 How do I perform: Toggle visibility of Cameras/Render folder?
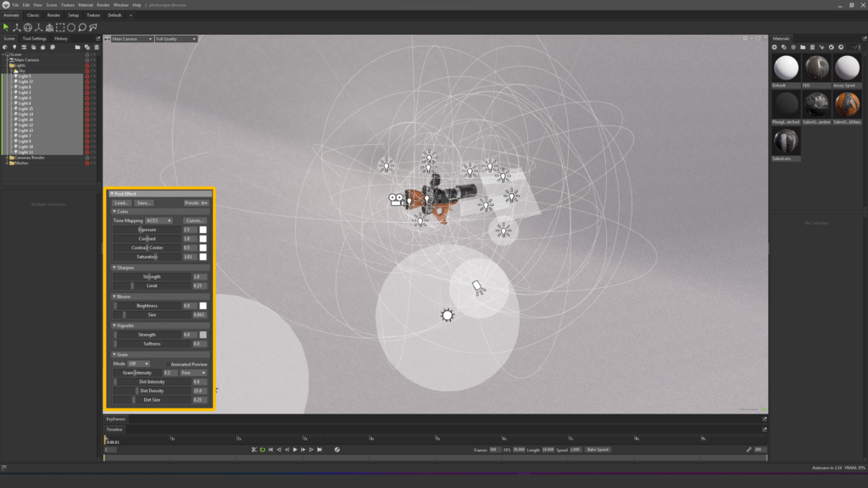point(93,158)
